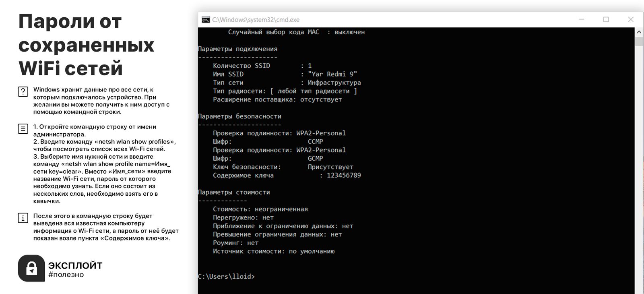
Task: Close the cmd.exe window
Action: 631,19
